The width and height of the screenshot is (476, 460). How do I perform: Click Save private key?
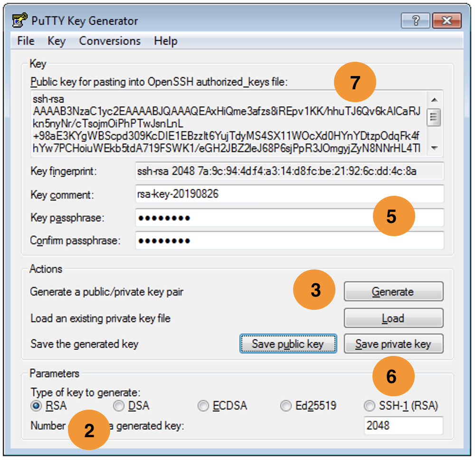point(393,344)
